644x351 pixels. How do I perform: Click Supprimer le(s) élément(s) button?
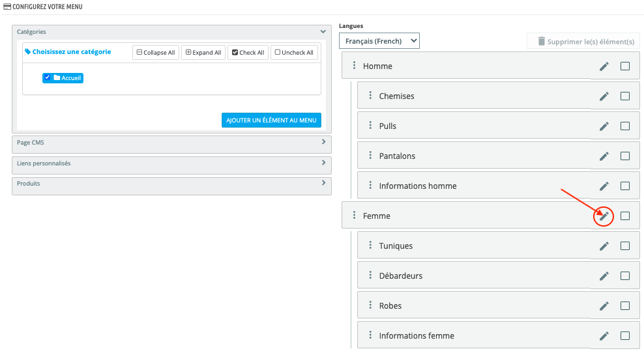pos(585,42)
